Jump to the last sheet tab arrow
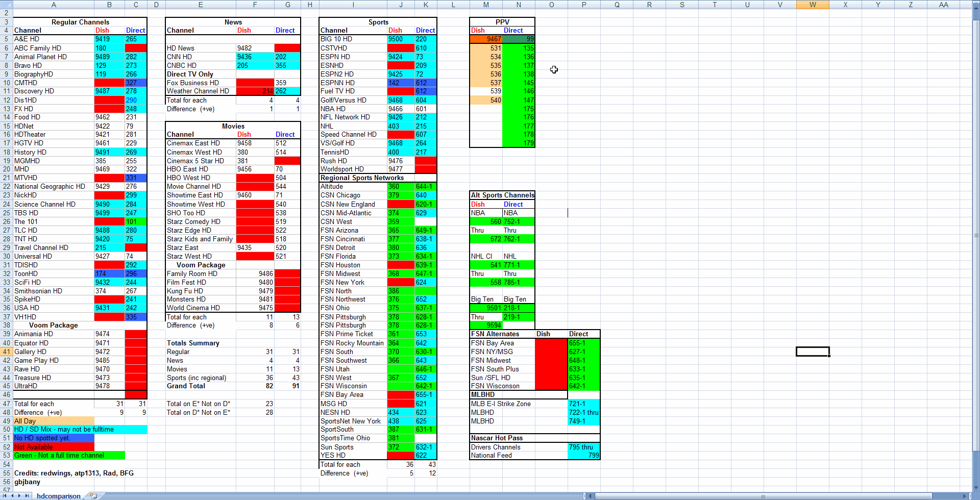The width and height of the screenshot is (980, 500). [27, 496]
